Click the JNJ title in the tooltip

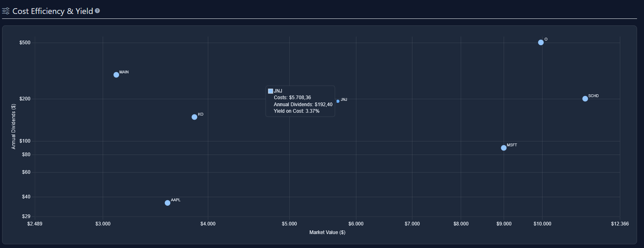(278, 91)
